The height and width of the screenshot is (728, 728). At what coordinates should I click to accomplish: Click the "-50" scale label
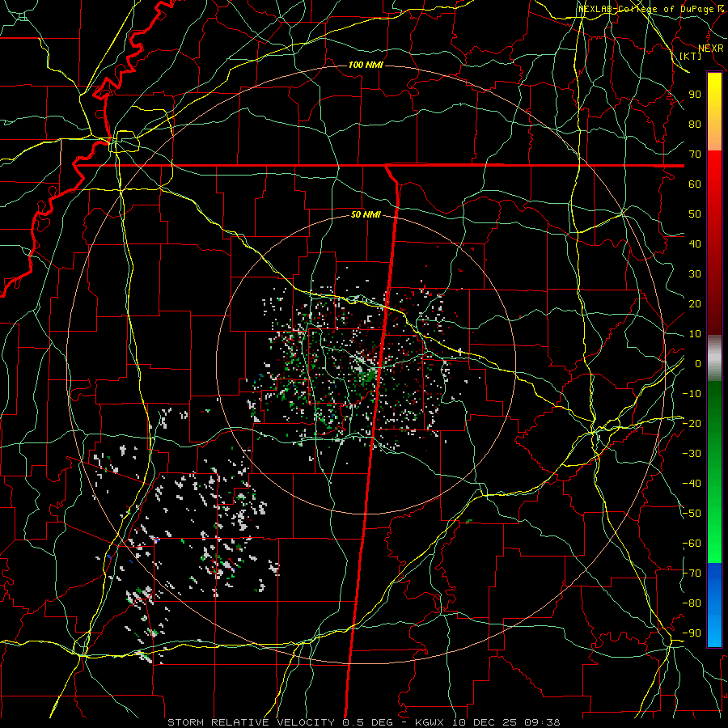click(692, 514)
